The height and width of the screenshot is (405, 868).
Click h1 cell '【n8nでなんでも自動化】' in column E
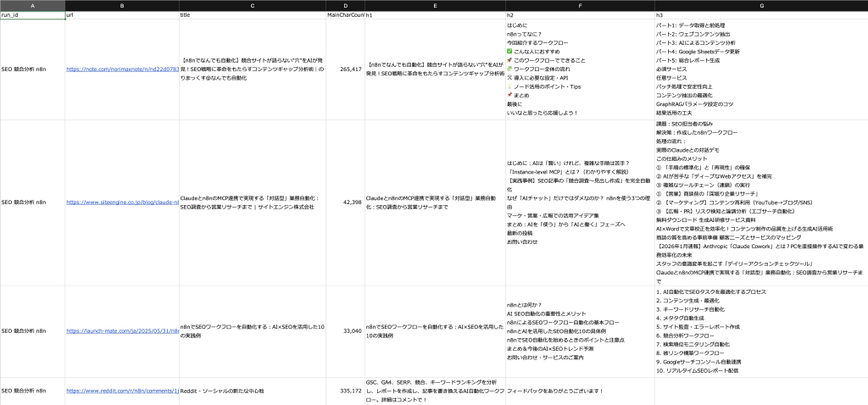pyautogui.click(x=435, y=69)
